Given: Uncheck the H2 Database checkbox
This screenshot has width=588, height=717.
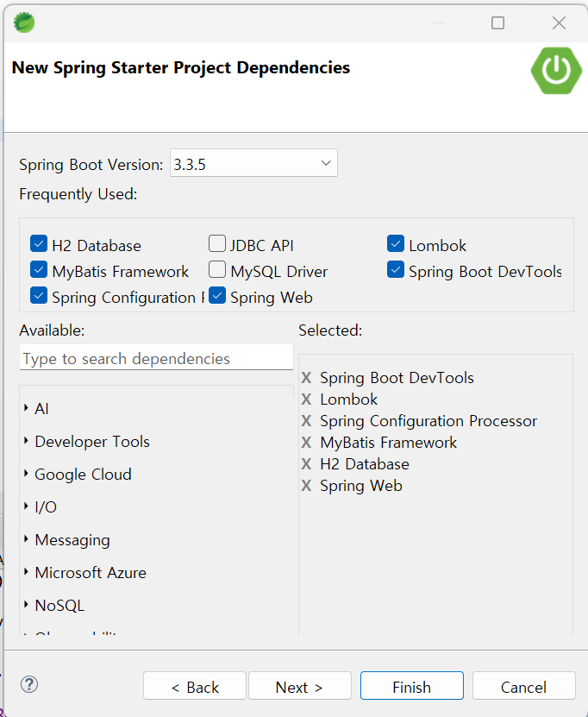Looking at the screenshot, I should click(x=38, y=245).
